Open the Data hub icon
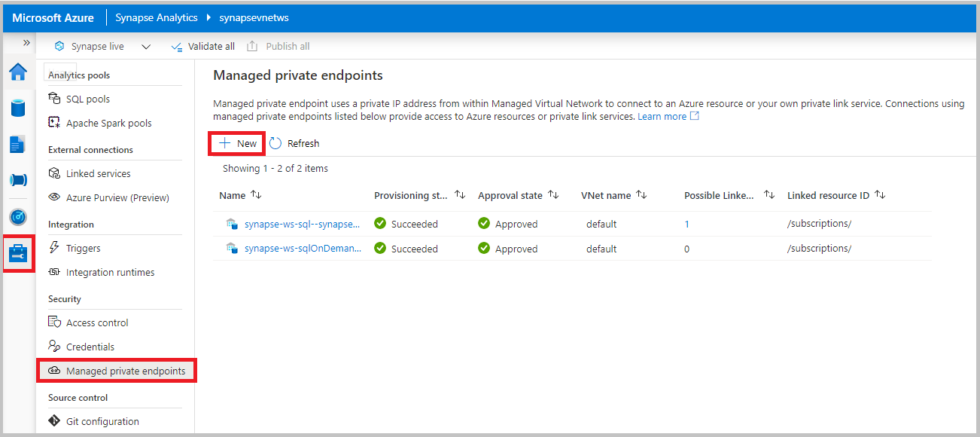This screenshot has width=980, height=437. [x=18, y=108]
